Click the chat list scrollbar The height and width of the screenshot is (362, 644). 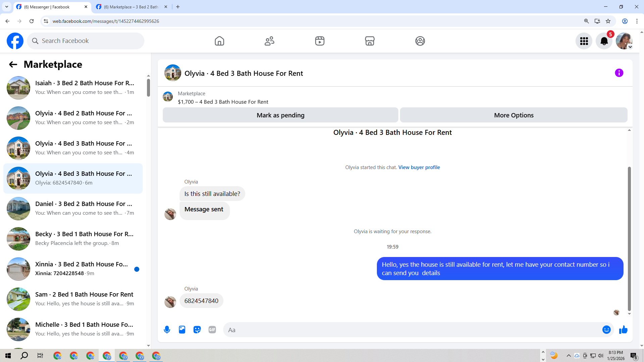[148, 88]
